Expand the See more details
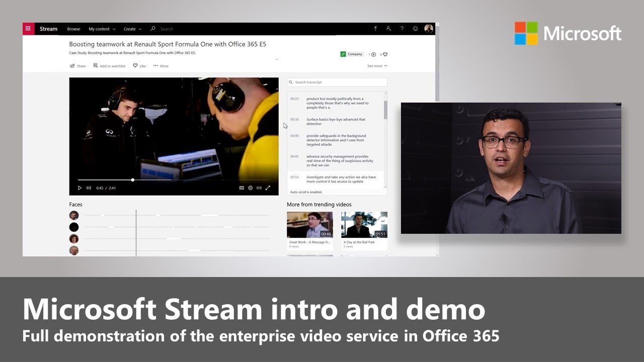 pos(377,66)
